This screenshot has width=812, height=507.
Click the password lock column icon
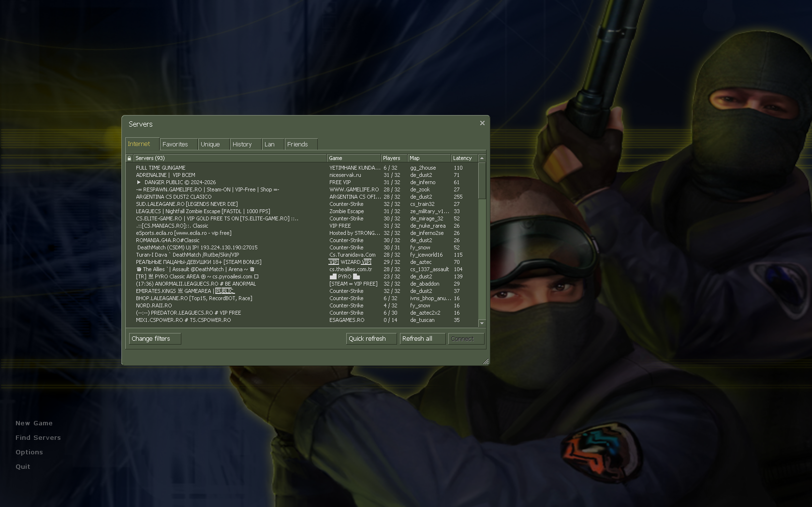pos(129,158)
